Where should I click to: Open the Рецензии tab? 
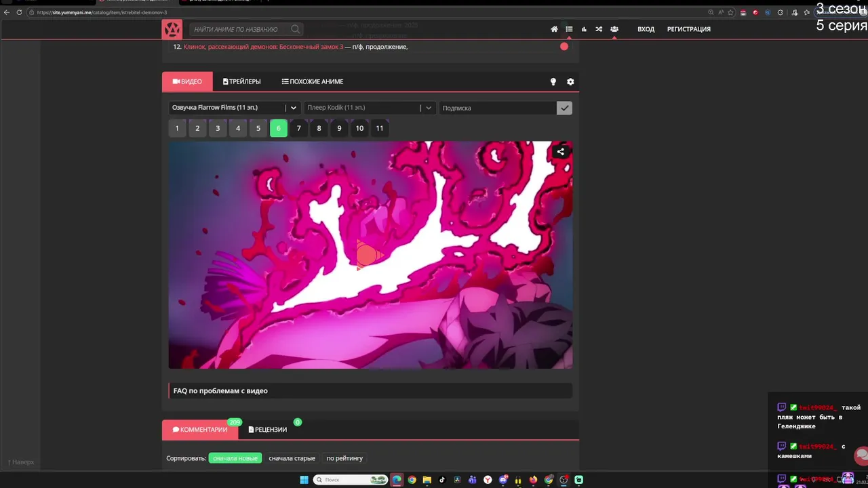(x=268, y=430)
